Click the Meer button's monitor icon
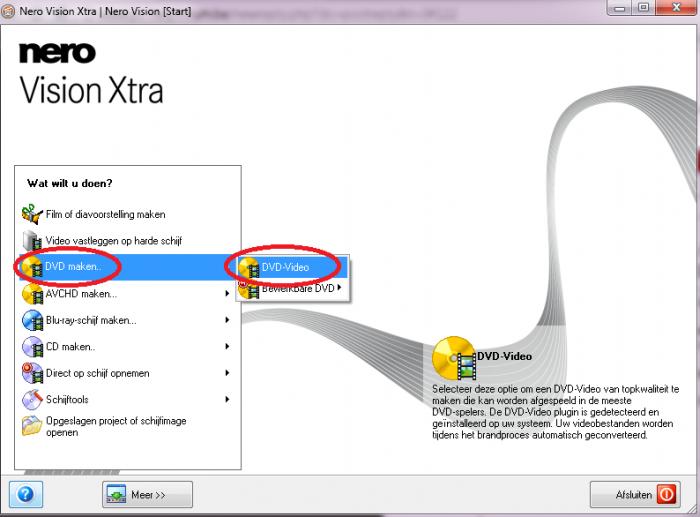700x517 pixels. 117,495
